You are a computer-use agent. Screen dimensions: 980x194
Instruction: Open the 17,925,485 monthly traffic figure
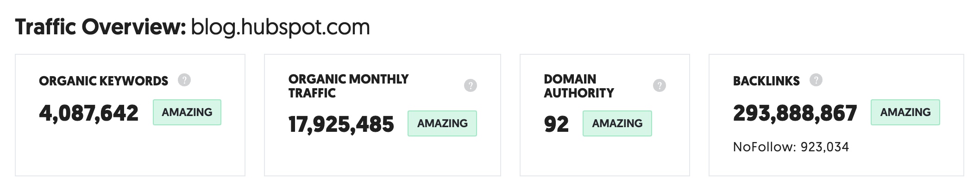coord(341,125)
